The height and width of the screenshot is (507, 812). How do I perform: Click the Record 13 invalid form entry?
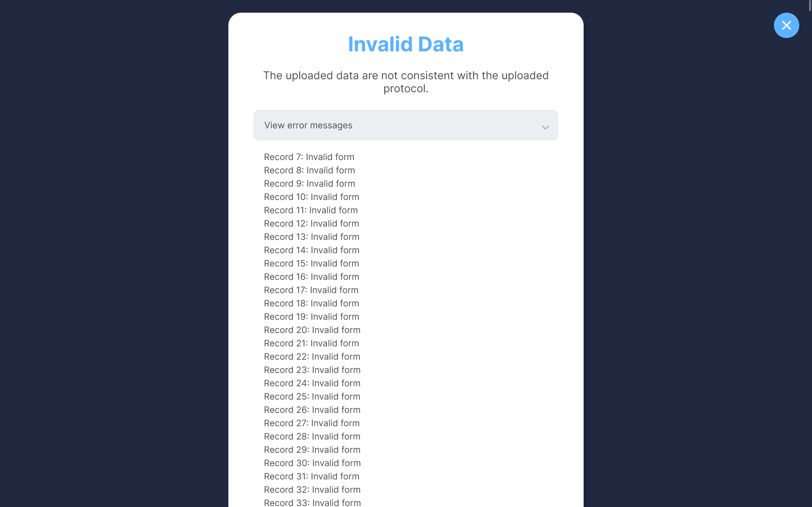[311, 237]
